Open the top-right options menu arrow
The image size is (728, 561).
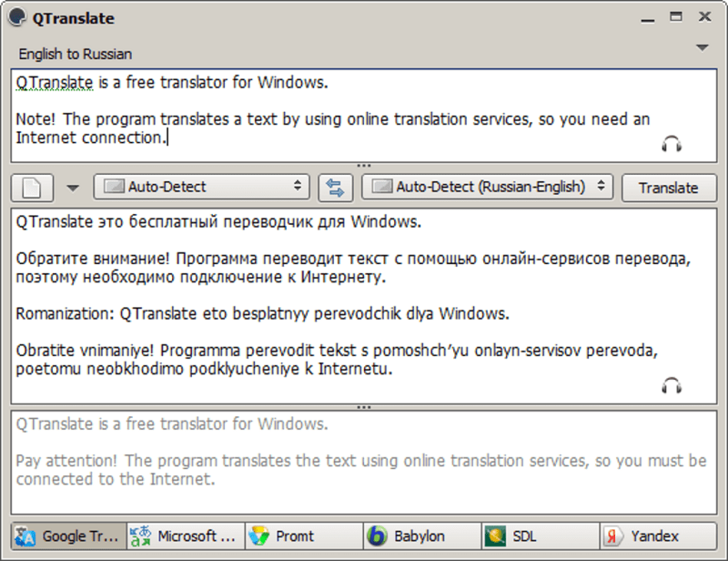coord(702,47)
